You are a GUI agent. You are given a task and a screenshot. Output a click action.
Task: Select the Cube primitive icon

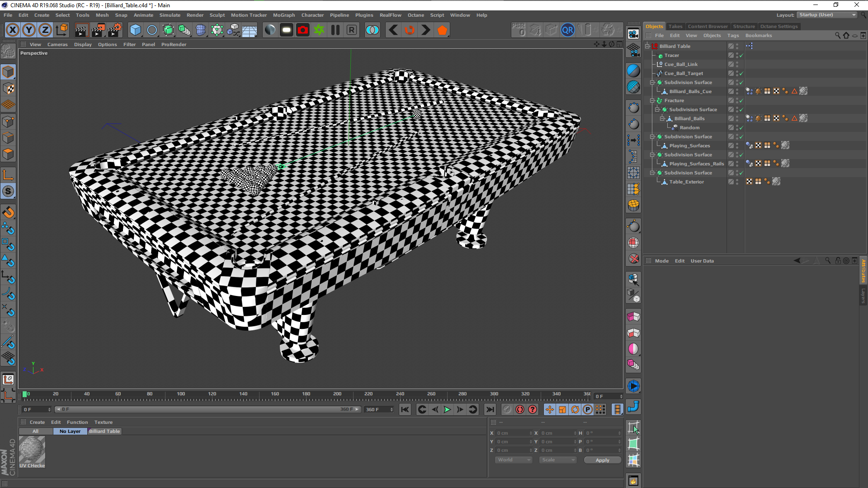[x=135, y=30]
